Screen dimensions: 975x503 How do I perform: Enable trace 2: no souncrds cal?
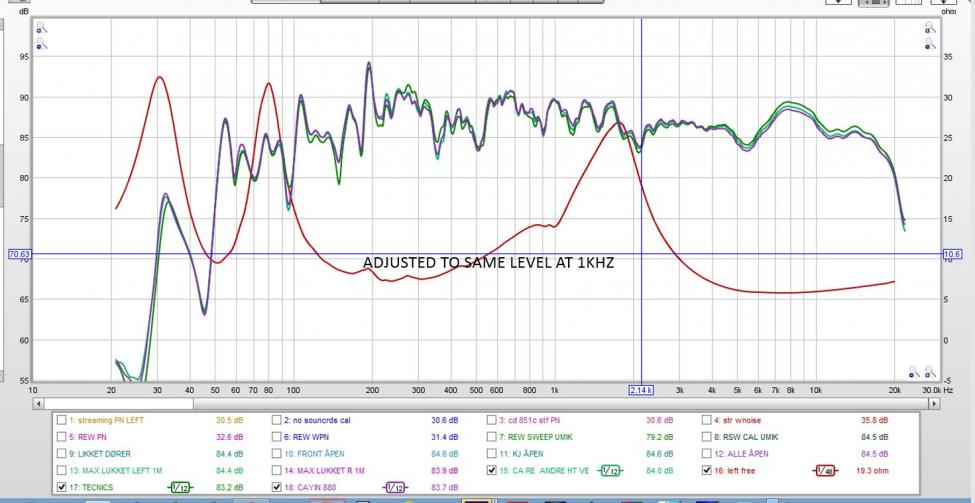(x=277, y=420)
